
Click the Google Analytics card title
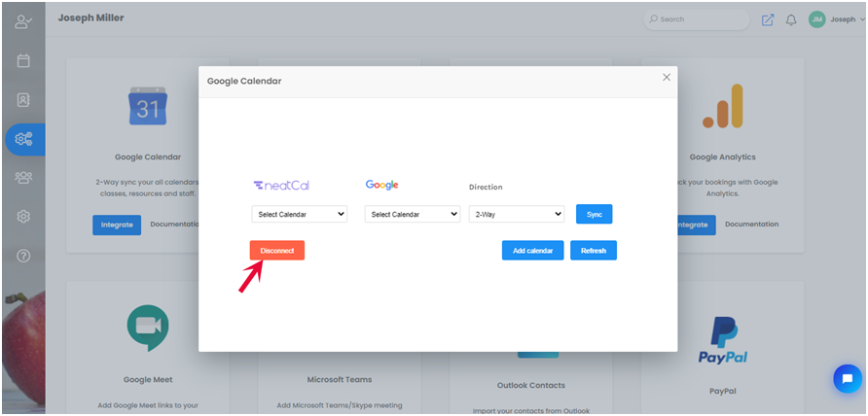[x=722, y=157]
